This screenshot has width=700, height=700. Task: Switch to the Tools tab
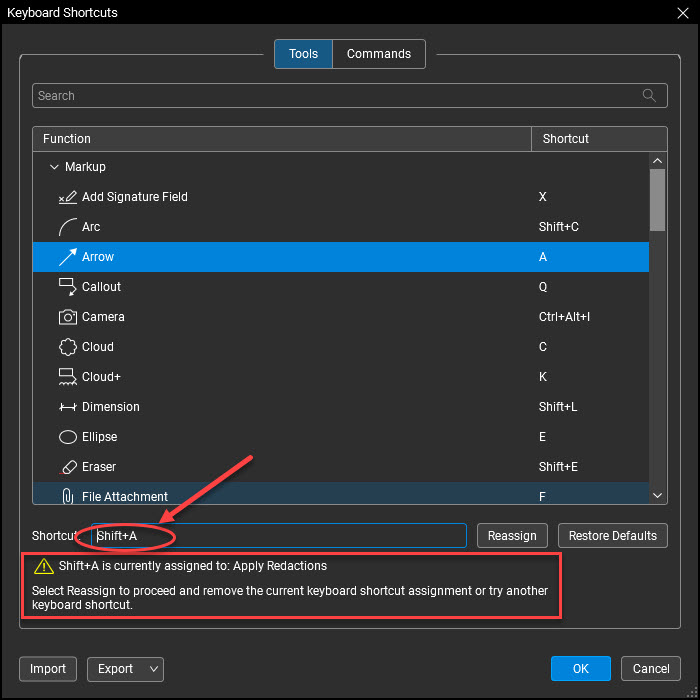pos(303,54)
